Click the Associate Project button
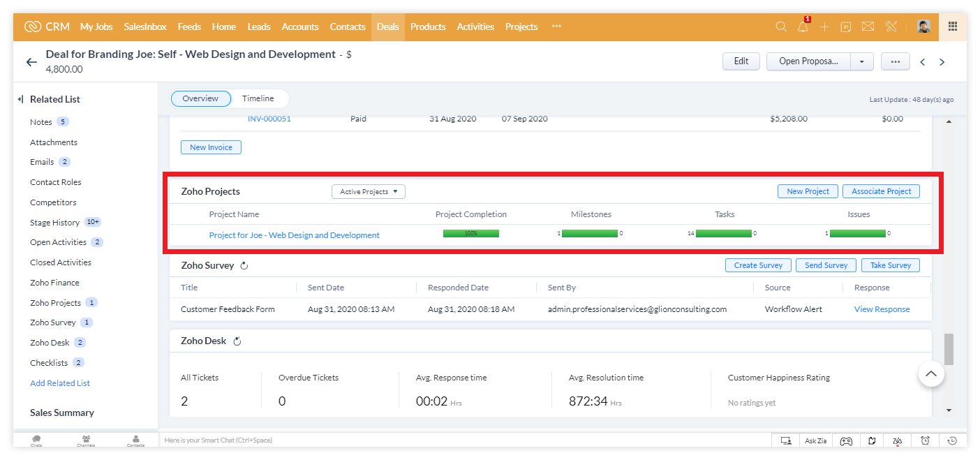The height and width of the screenshot is (460, 980). point(881,191)
